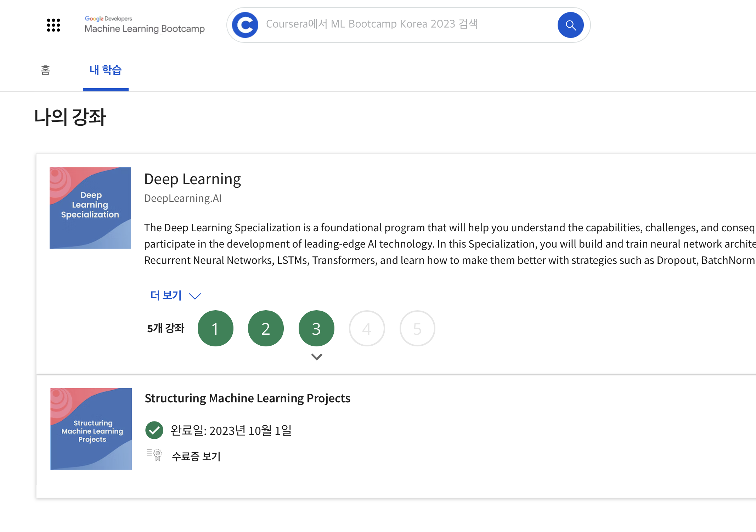Open Structuring Machine Learning Projects course title
Viewport: 756px width, 532px height.
point(247,398)
